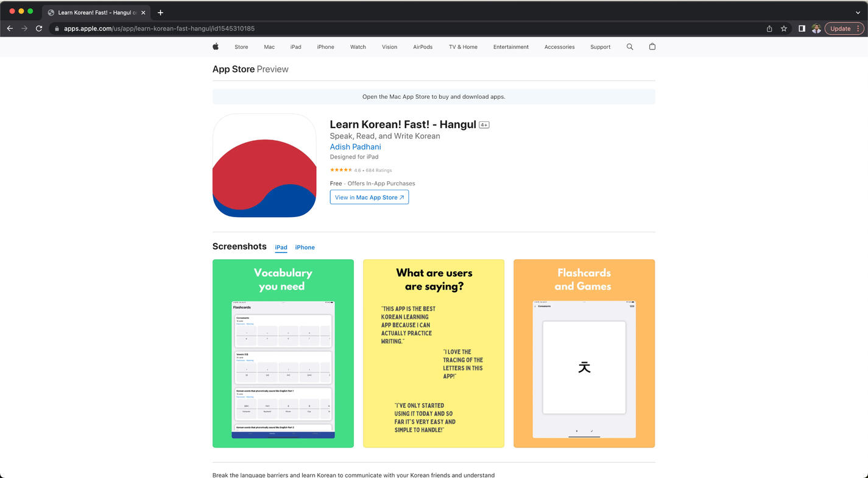Open a new browser tab with the plus
Screen dimensions: 868x478
[160, 12]
